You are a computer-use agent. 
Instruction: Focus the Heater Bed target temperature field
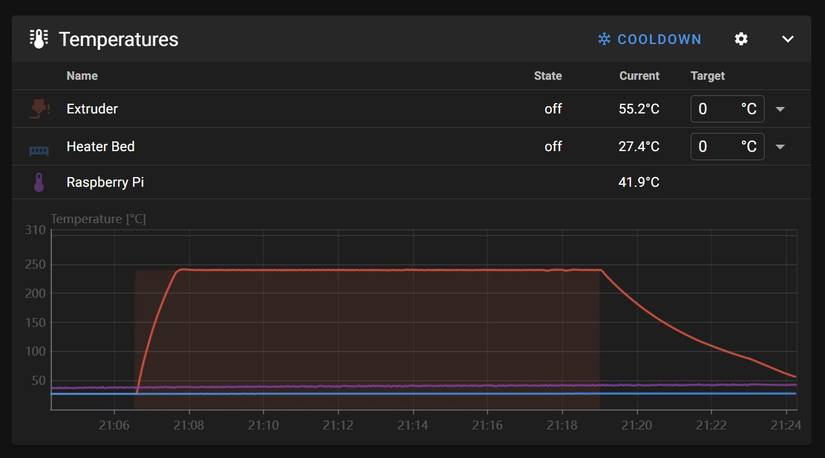(x=727, y=146)
